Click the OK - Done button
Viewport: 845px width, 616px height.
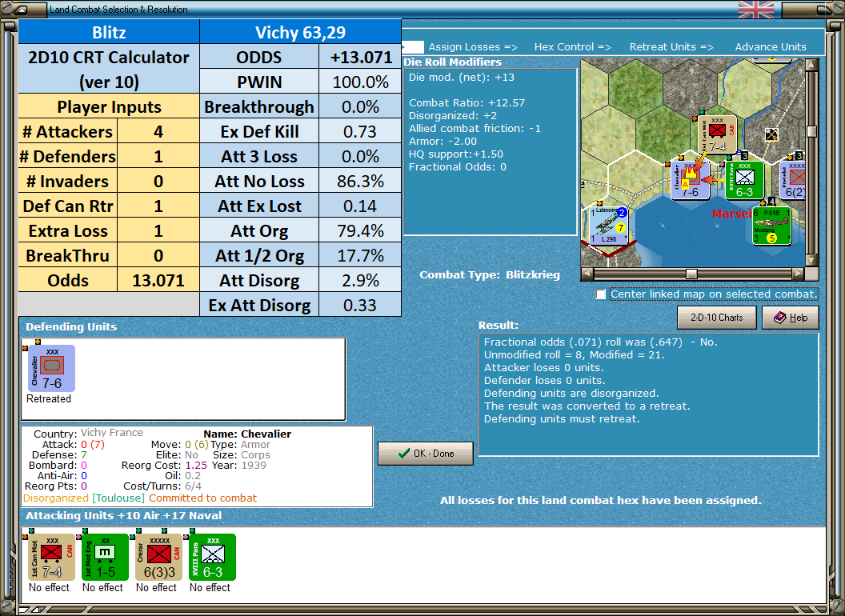pyautogui.click(x=426, y=454)
